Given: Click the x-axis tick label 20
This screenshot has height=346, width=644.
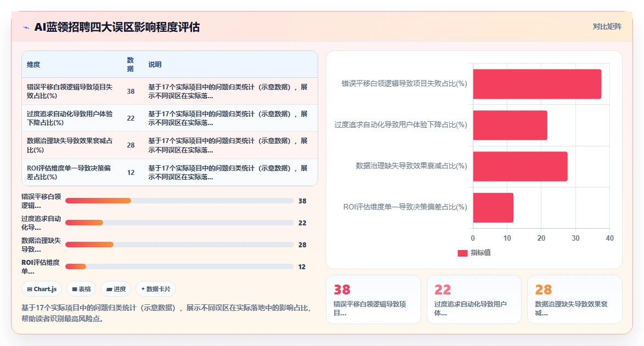Looking at the screenshot, I should coord(541,238).
